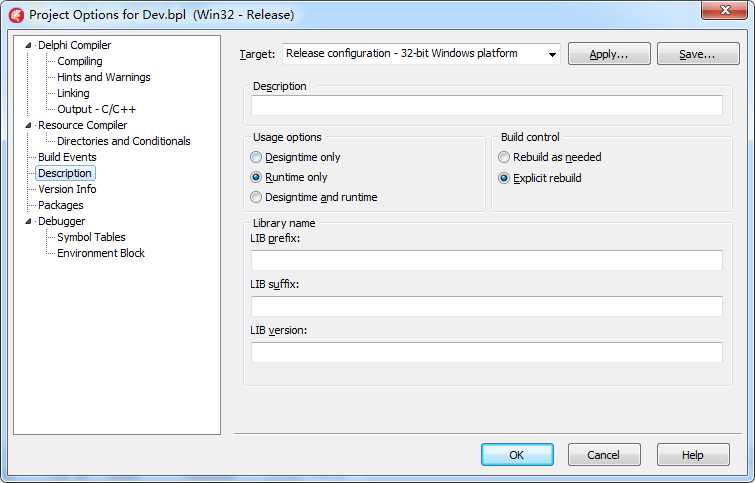Collapse the Debugger tree node
Viewport: 755px width, 483px height.
(28, 222)
